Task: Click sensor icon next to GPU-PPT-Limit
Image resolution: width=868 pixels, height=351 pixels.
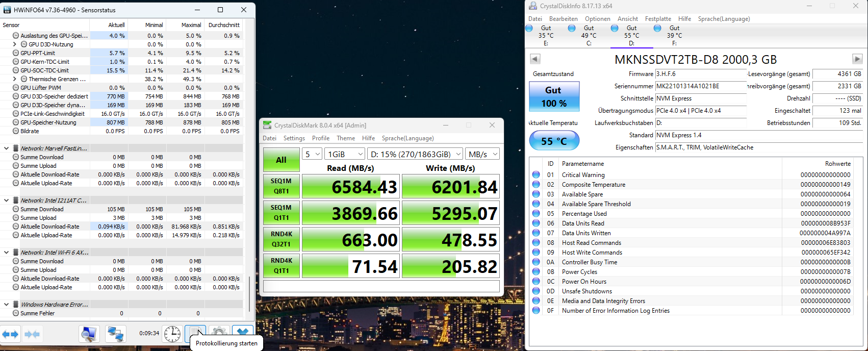Action: click(x=16, y=53)
